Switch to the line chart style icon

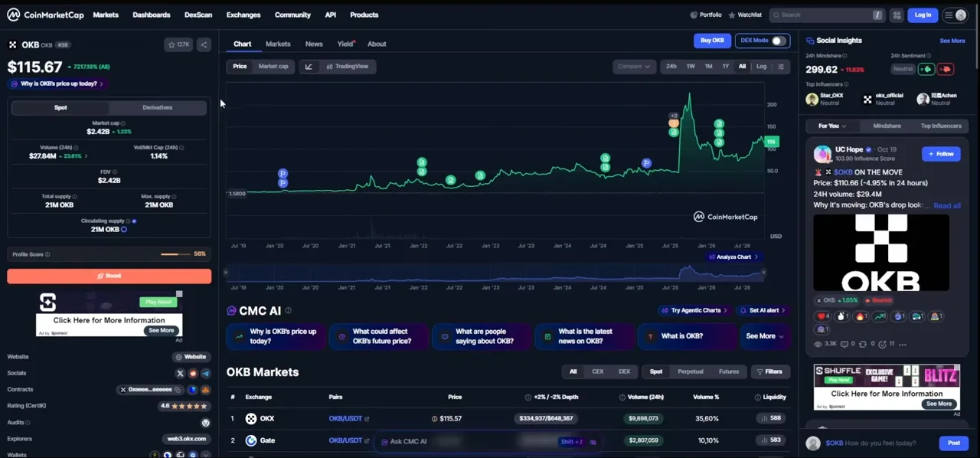tap(309, 67)
